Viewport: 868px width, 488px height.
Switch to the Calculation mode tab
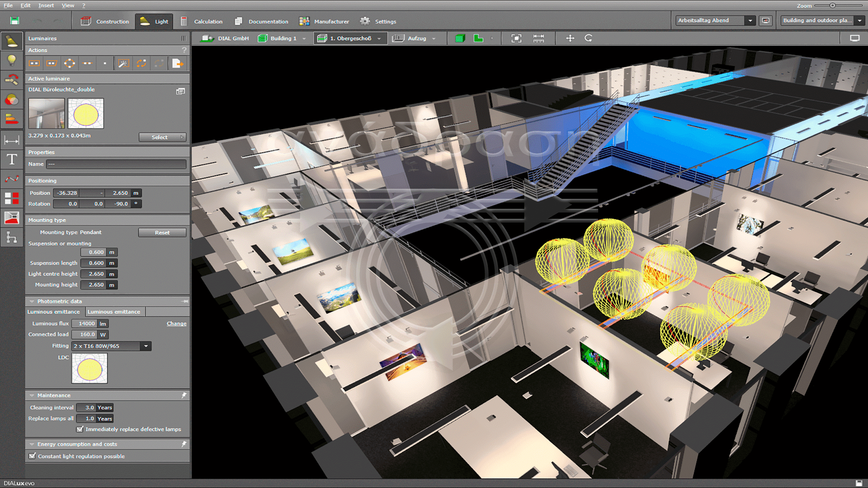click(x=202, y=21)
